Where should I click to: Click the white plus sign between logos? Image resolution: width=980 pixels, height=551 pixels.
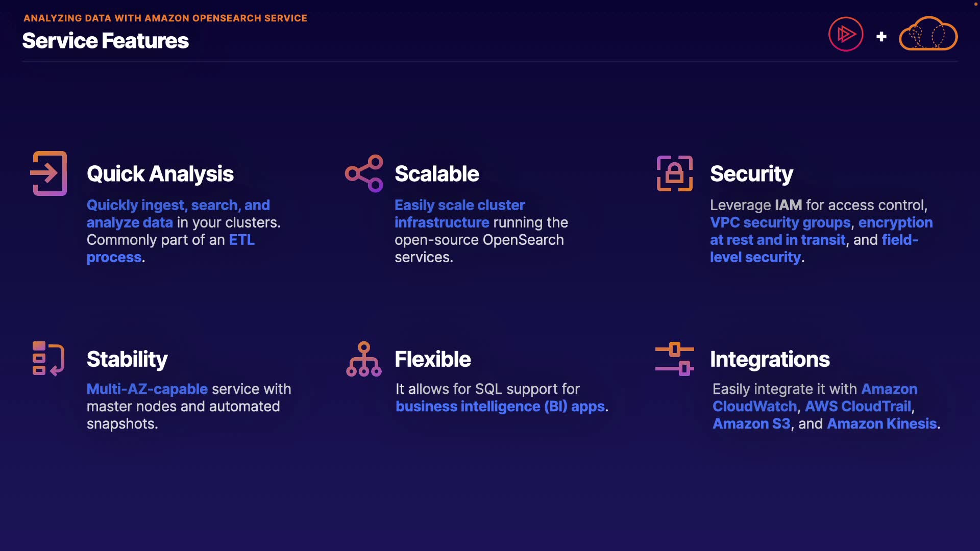pos(881,37)
